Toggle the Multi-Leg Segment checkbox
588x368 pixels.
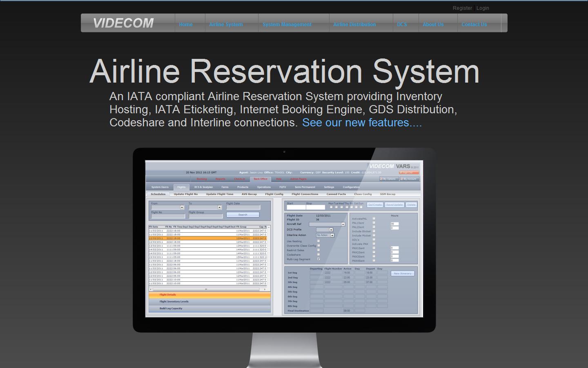point(318,259)
